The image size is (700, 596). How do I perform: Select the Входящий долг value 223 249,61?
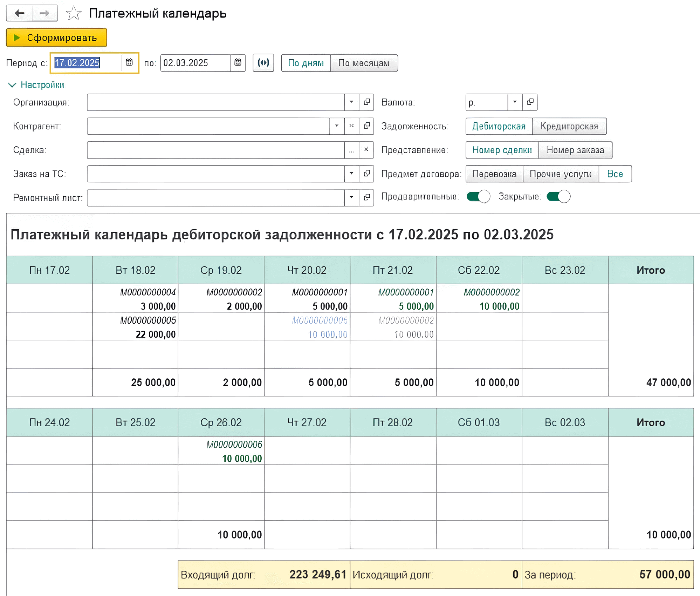tap(318, 574)
